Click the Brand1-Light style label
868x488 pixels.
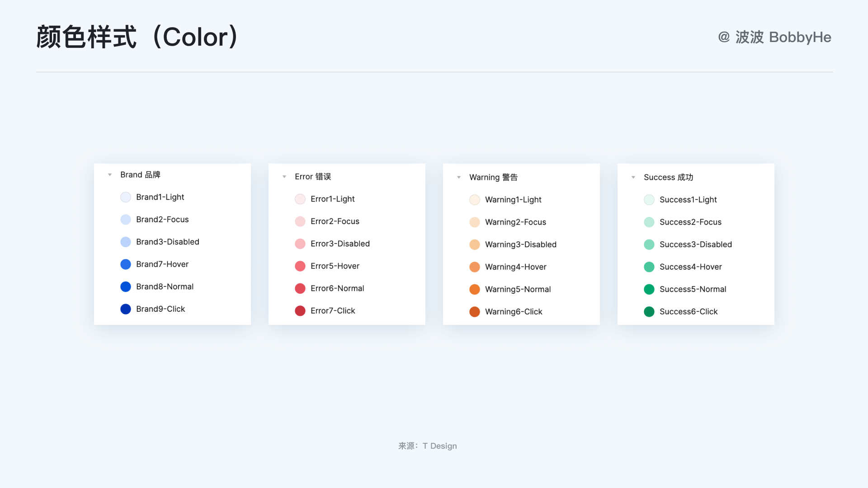tap(160, 197)
